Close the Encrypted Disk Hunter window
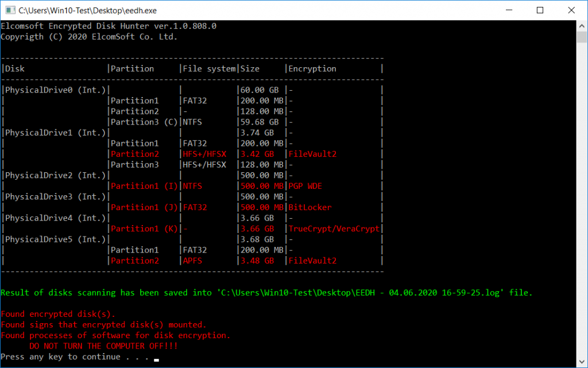This screenshot has height=368, width=588. [x=570, y=10]
